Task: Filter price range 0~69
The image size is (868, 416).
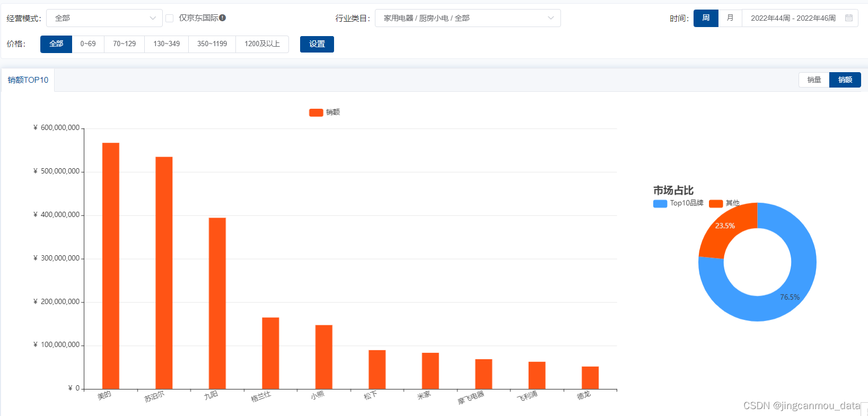Action: click(x=88, y=44)
